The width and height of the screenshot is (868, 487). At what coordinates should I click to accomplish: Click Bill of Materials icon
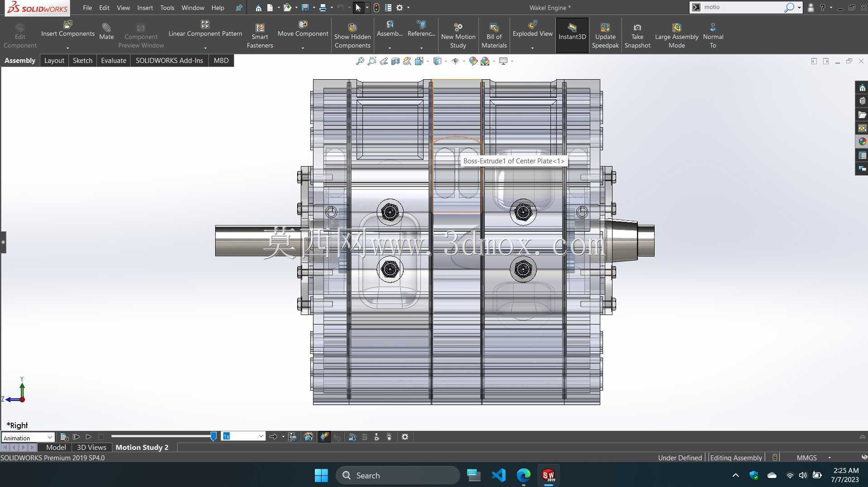494,36
